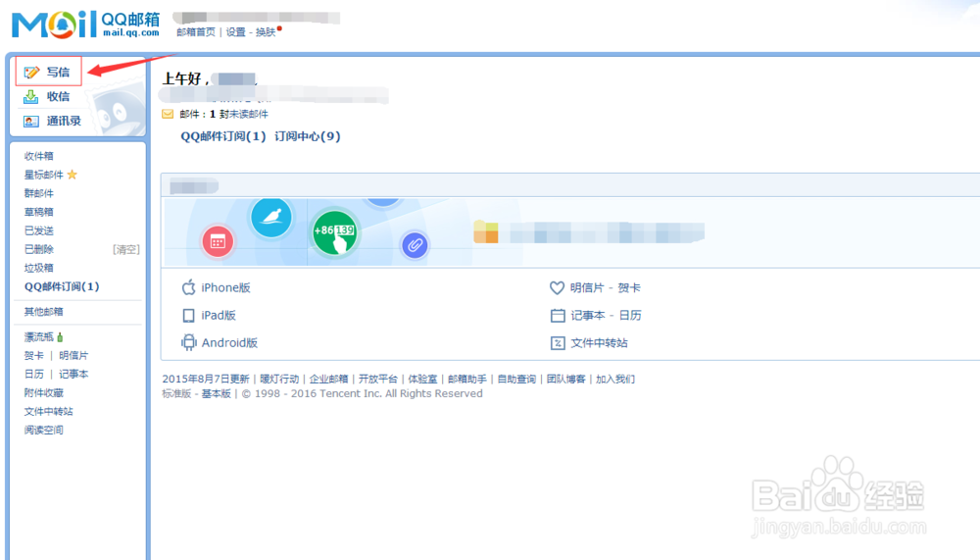Click the envelope icon beside unread mail

(168, 114)
